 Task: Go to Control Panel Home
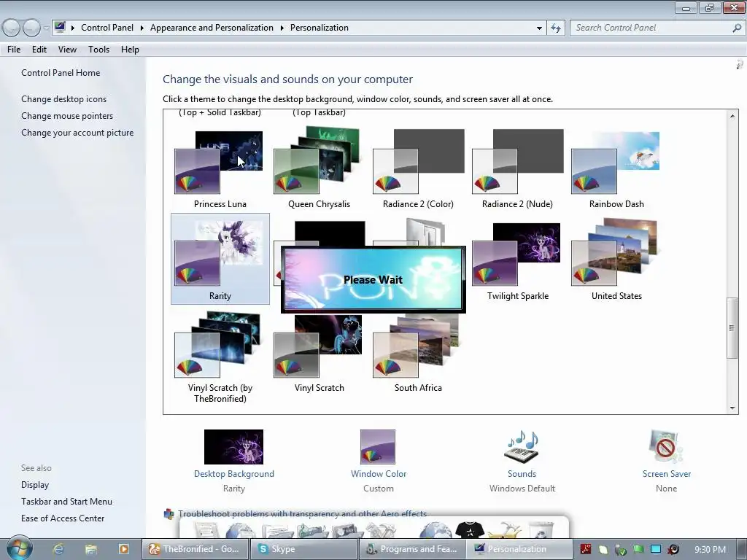[x=61, y=73]
